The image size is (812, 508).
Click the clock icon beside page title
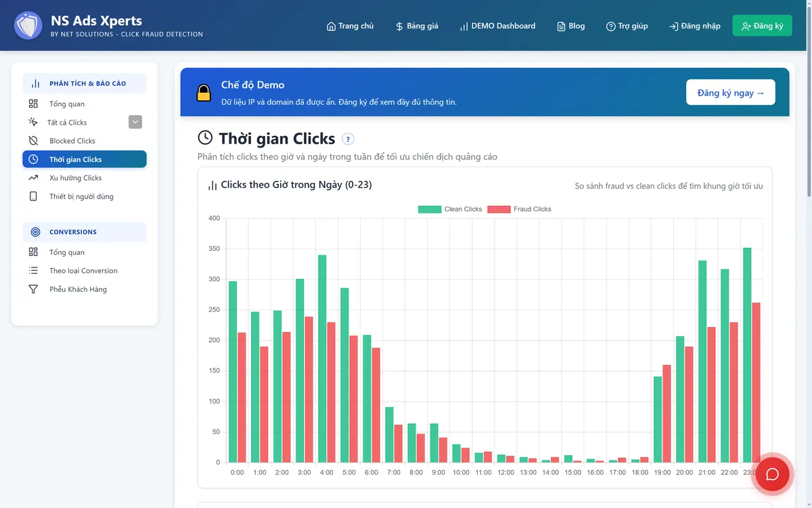point(205,137)
